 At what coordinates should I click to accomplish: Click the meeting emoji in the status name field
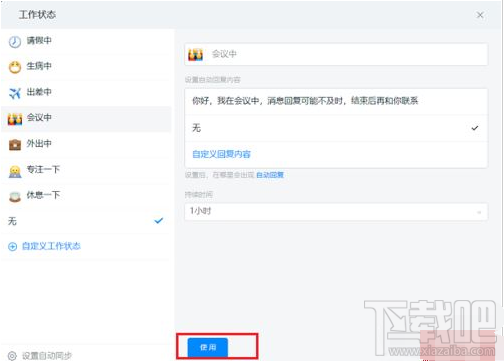pyautogui.click(x=195, y=54)
